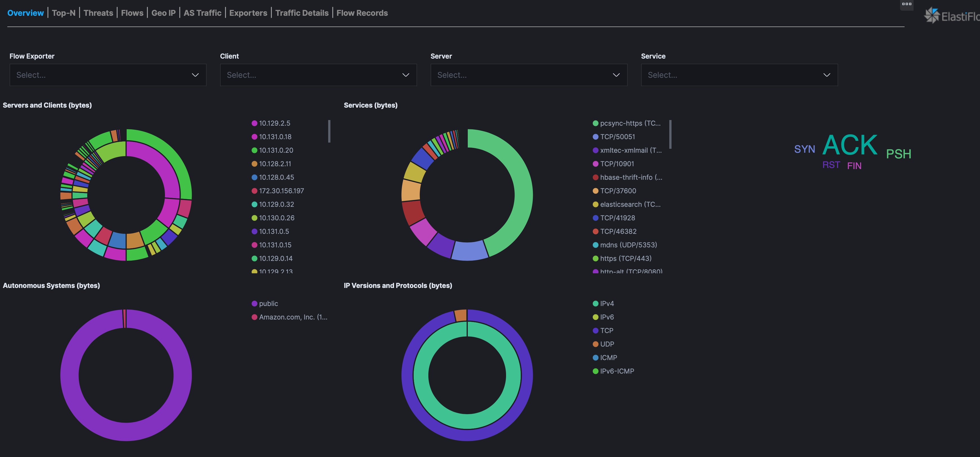This screenshot has height=457, width=980.
Task: Click the Servers and Clients legend scrollbar
Action: click(x=329, y=131)
